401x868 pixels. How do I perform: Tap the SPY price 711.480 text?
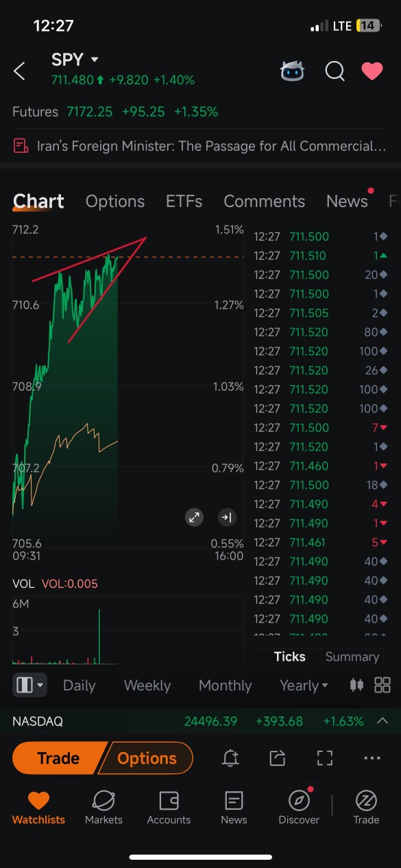pyautogui.click(x=73, y=80)
